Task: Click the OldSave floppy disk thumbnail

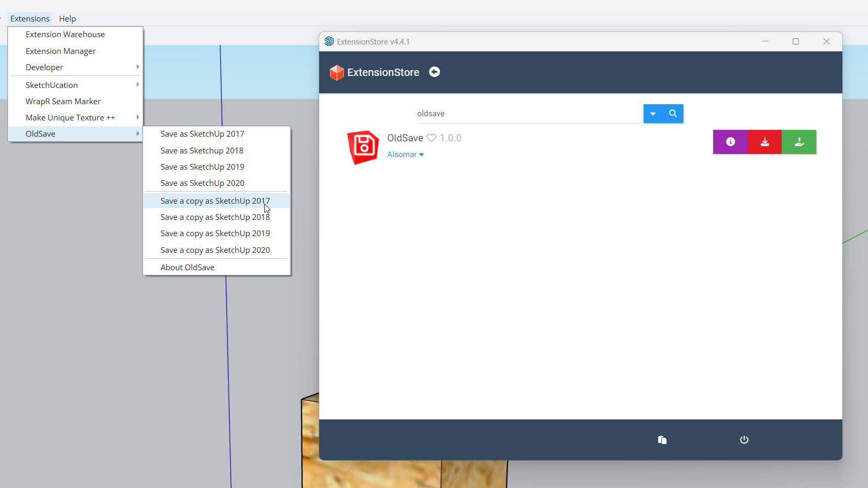Action: tap(363, 147)
